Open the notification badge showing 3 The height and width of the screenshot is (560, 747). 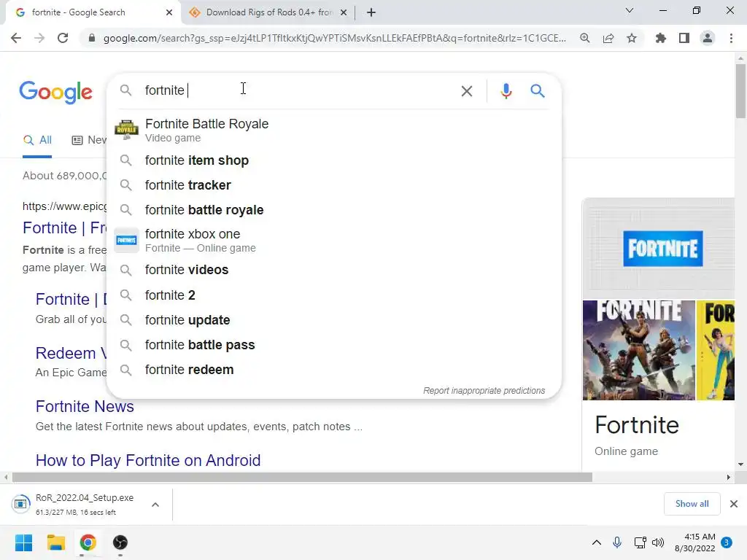pyautogui.click(x=727, y=542)
